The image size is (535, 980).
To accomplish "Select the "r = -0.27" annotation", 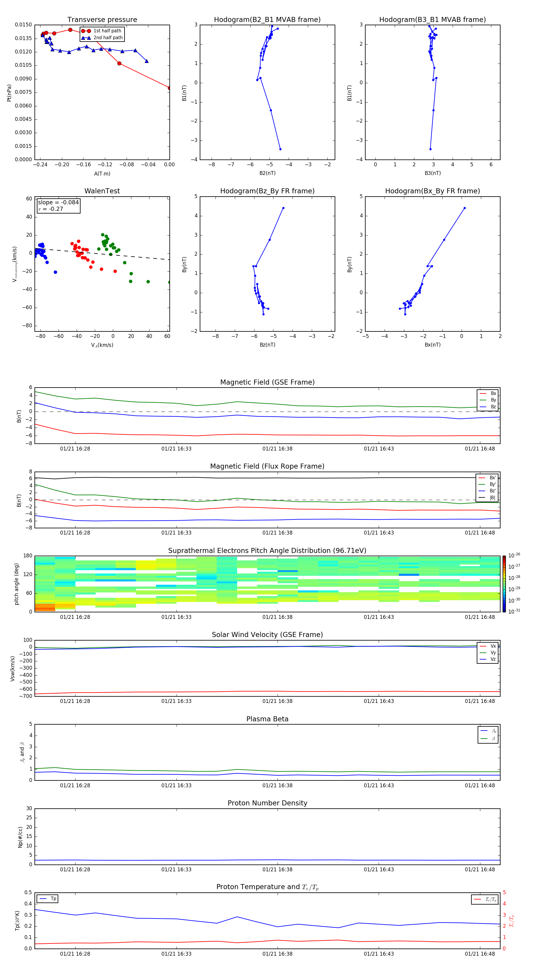I will 51,209.
